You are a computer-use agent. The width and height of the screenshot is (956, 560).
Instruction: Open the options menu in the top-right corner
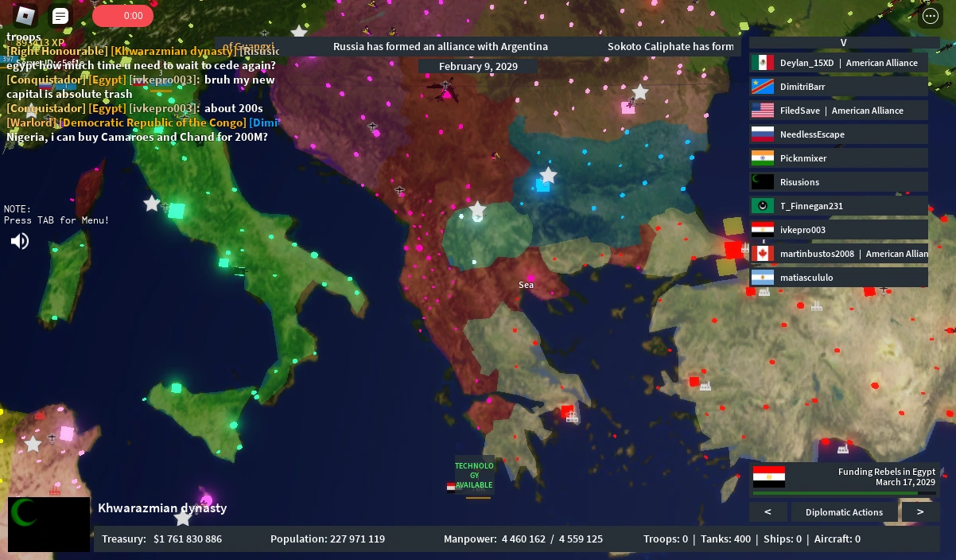tap(931, 15)
